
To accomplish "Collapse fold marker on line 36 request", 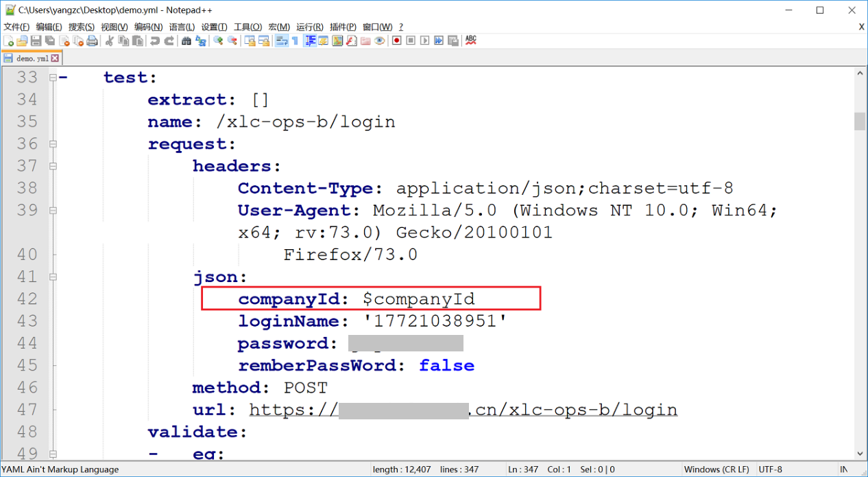I will coord(53,144).
